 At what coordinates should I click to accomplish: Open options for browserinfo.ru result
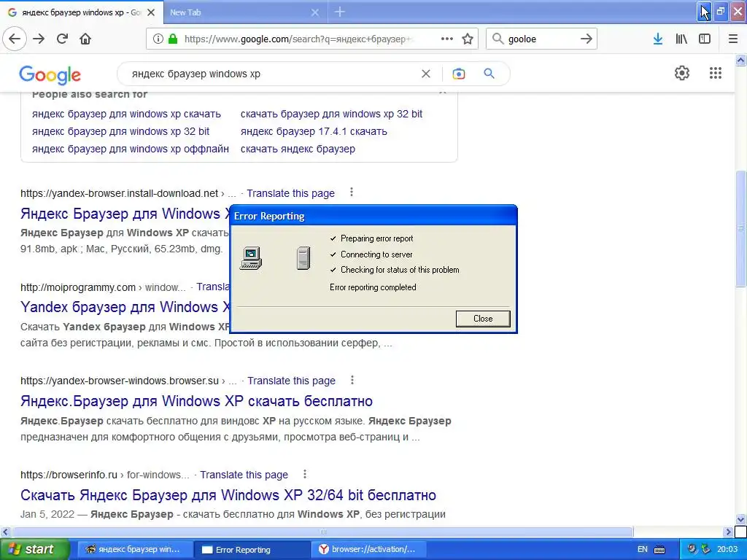(305, 474)
